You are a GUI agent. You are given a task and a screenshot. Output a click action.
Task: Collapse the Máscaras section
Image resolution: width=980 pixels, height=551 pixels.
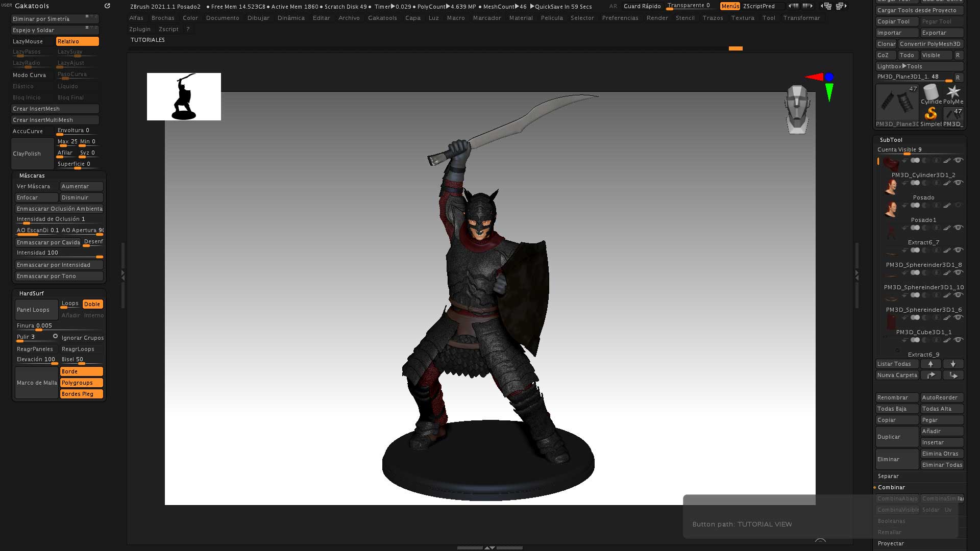pyautogui.click(x=32, y=176)
